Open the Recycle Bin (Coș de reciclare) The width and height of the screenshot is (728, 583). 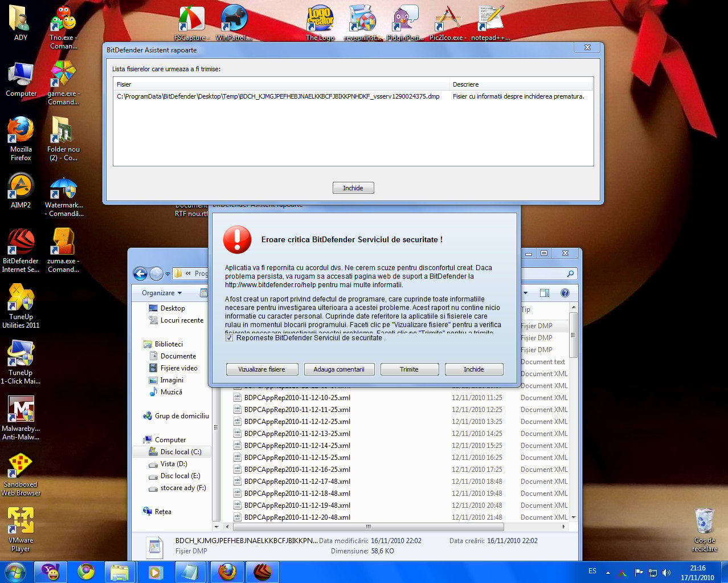[705, 530]
